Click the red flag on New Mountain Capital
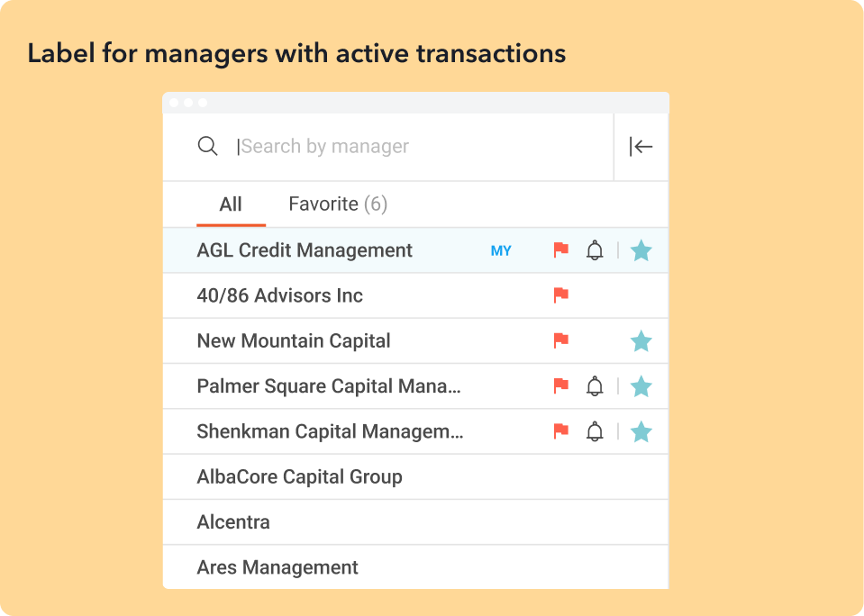Image resolution: width=864 pixels, height=616 pixels. [561, 340]
